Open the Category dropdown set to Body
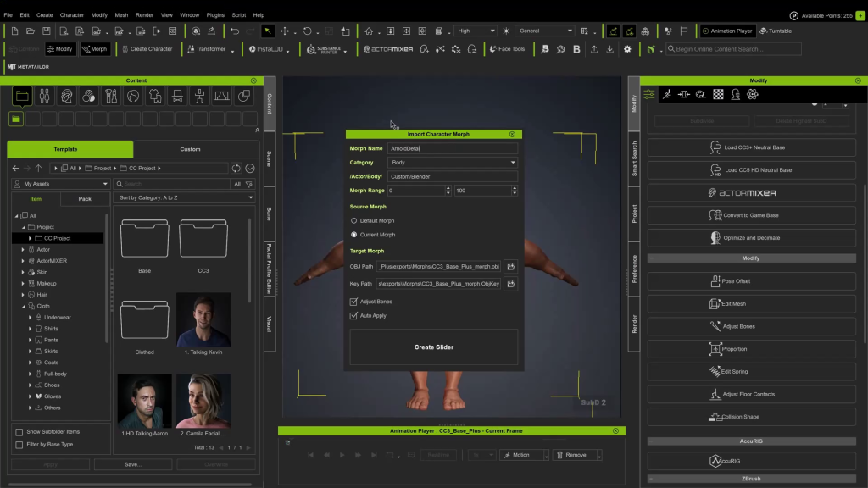868x488 pixels. (452, 163)
